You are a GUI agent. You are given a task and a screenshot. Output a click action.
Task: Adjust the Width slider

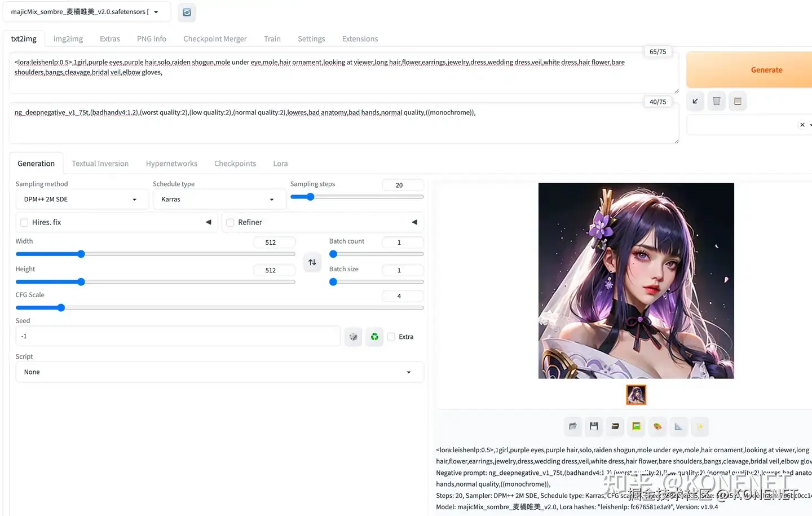point(156,254)
